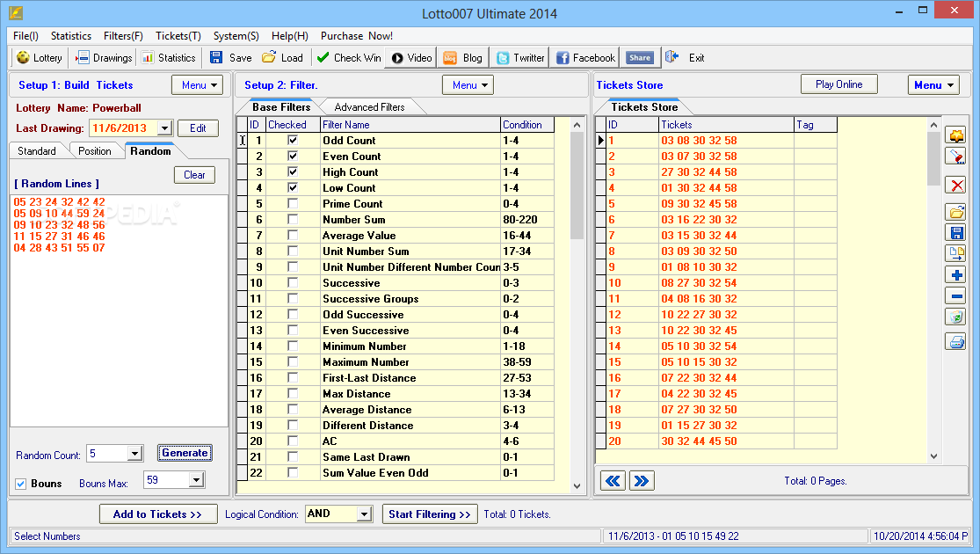The height and width of the screenshot is (554, 980).
Task: Switch to the Standard tab
Action: click(36, 150)
